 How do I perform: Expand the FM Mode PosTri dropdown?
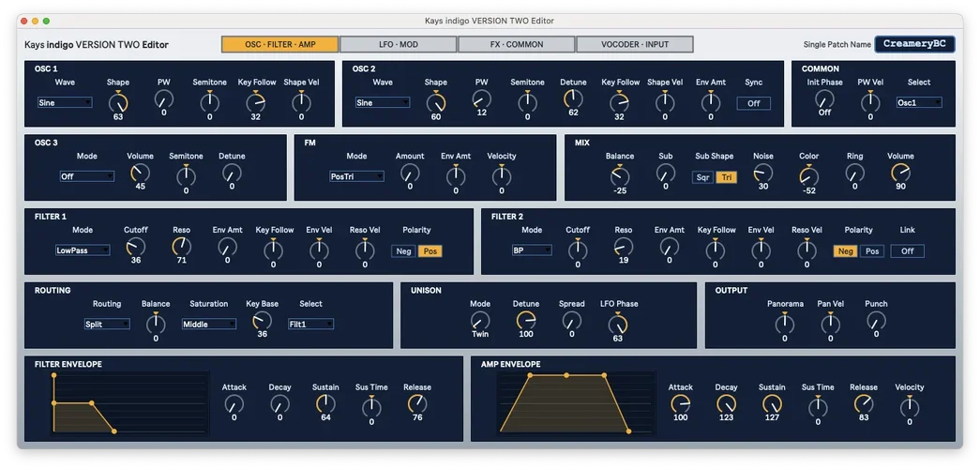[x=356, y=176]
